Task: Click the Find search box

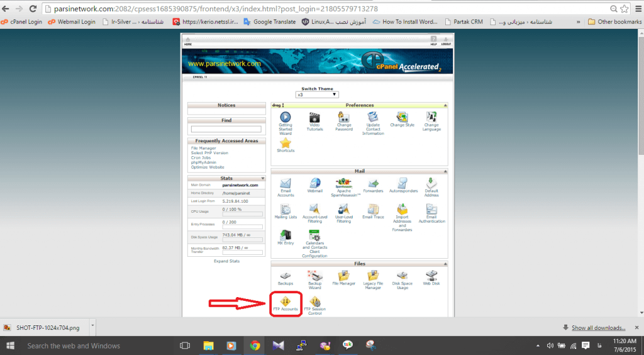Action: (226, 129)
